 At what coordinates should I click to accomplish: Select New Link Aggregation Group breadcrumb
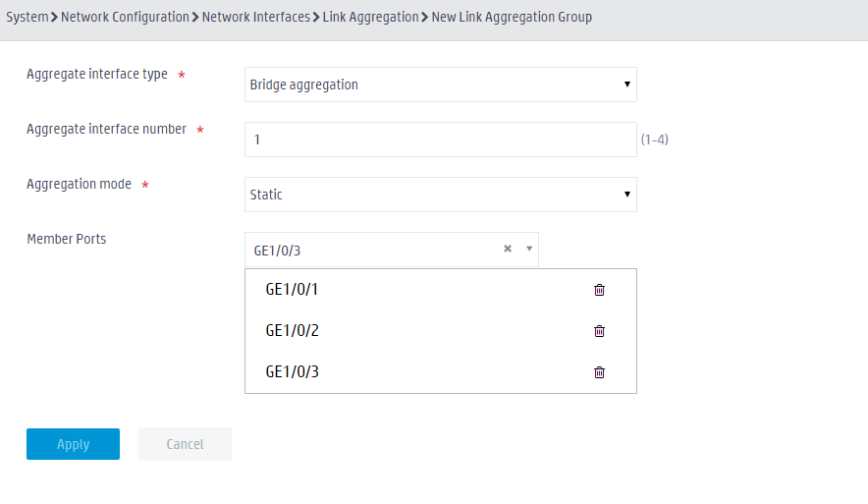tap(512, 17)
